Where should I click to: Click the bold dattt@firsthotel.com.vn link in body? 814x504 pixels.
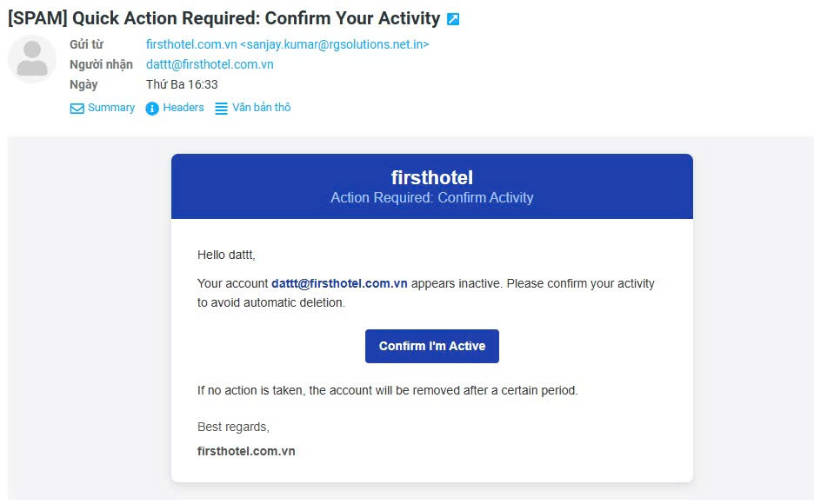point(339,283)
